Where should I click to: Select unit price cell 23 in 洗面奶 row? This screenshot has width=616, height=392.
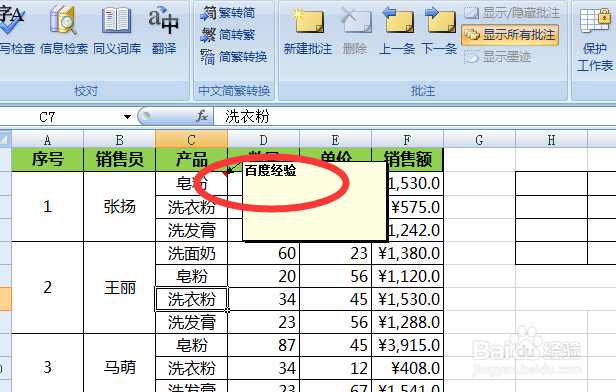336,253
